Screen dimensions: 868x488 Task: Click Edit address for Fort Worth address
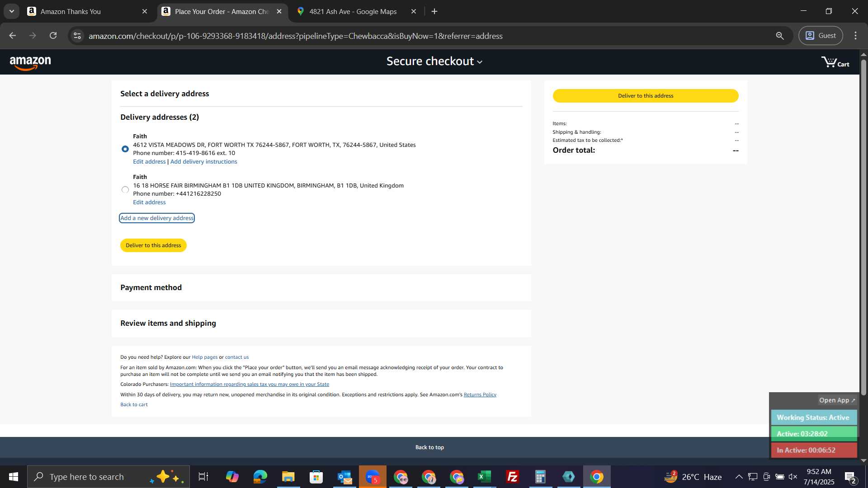(149, 161)
